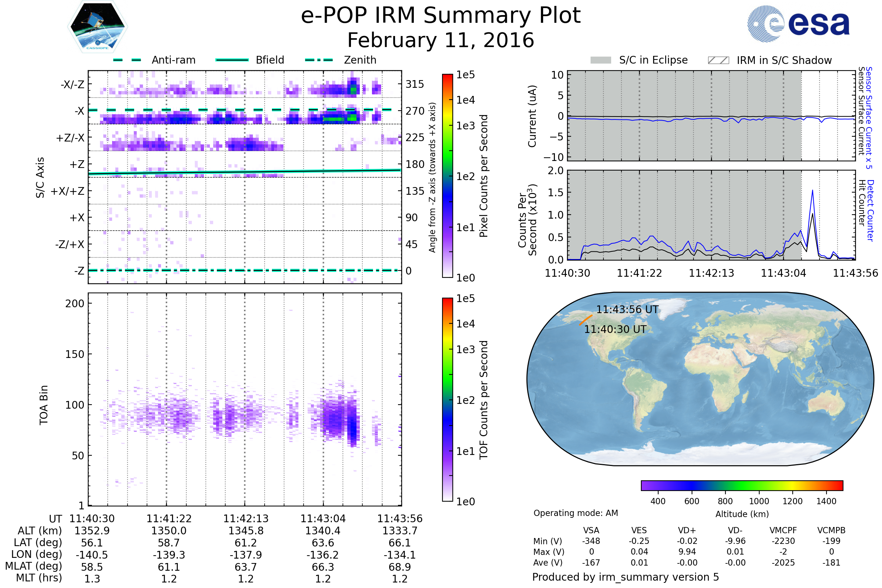Click the 'e-POP IRM Summary Plot' title

(x=441, y=16)
